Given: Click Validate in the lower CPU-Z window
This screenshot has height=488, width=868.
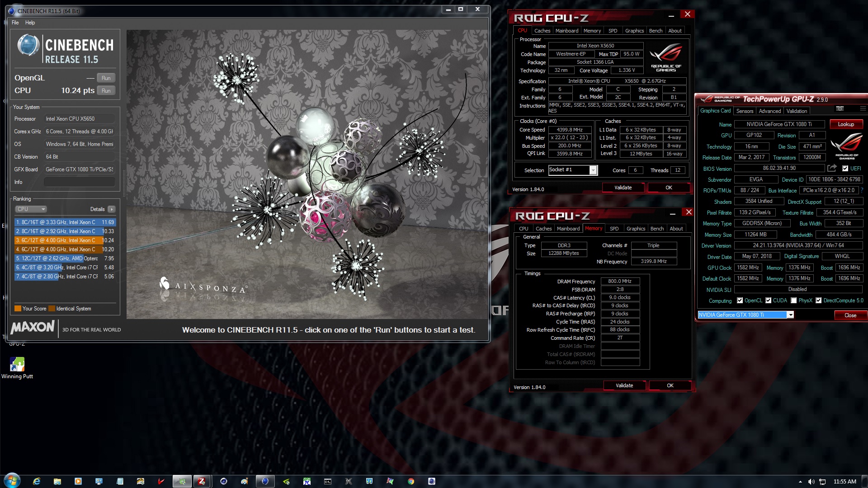Looking at the screenshot, I should point(624,385).
